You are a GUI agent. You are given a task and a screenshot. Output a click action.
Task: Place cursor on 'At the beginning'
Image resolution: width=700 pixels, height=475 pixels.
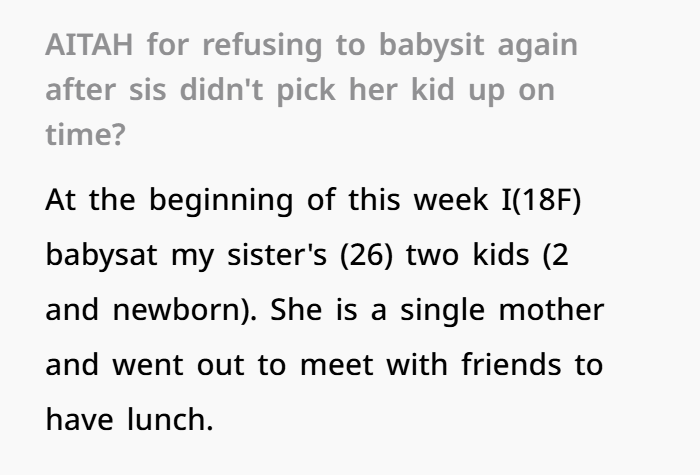169,200
